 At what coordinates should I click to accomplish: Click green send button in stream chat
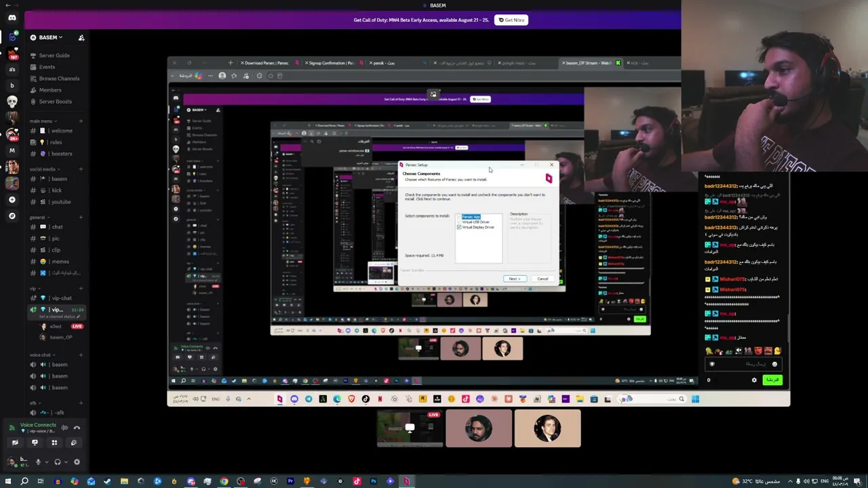(772, 380)
